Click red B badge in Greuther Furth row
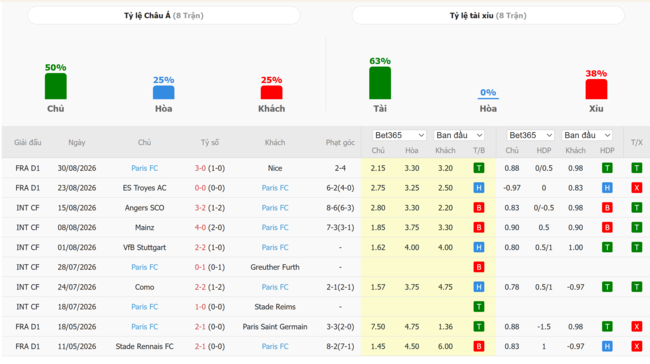650x364 pixels. tap(478, 267)
